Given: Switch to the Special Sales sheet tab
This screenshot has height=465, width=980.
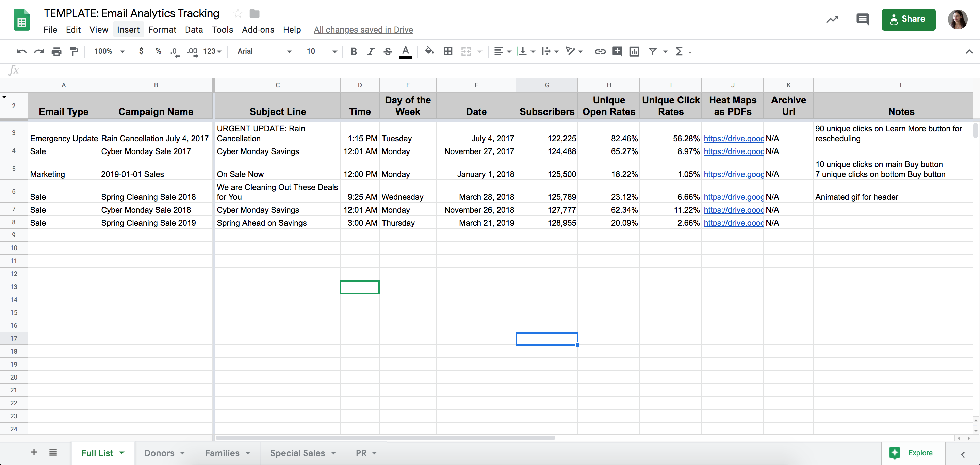Looking at the screenshot, I should [x=297, y=453].
